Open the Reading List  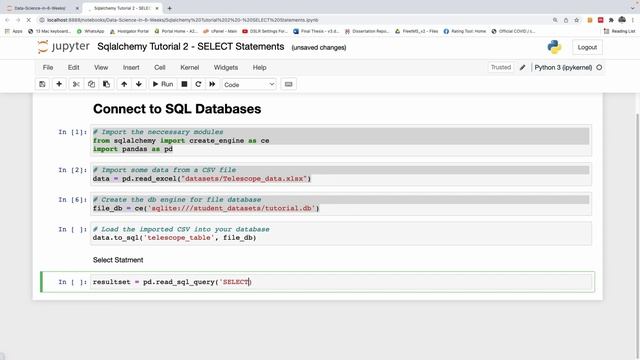click(619, 31)
